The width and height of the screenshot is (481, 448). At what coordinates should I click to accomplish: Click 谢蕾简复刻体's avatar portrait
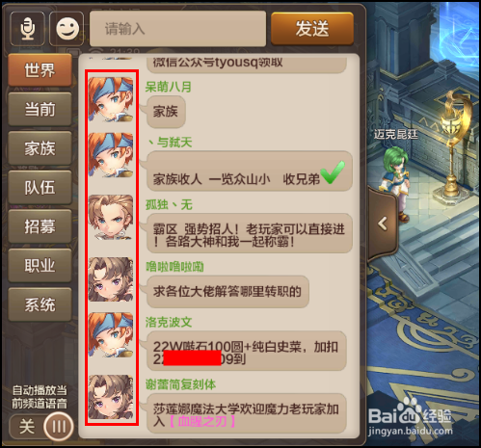point(111,397)
